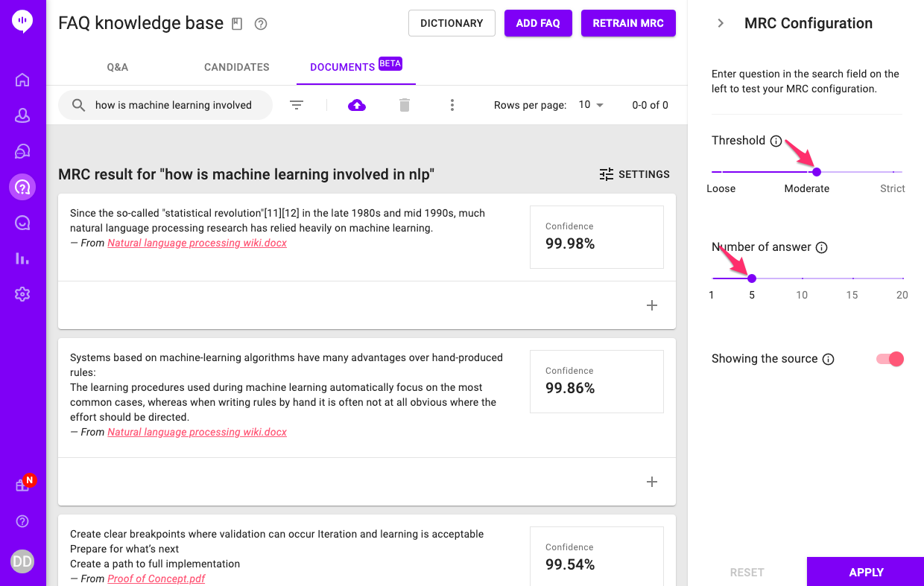Switch to the Candidates tab
This screenshot has height=586, width=924.
[x=237, y=67]
